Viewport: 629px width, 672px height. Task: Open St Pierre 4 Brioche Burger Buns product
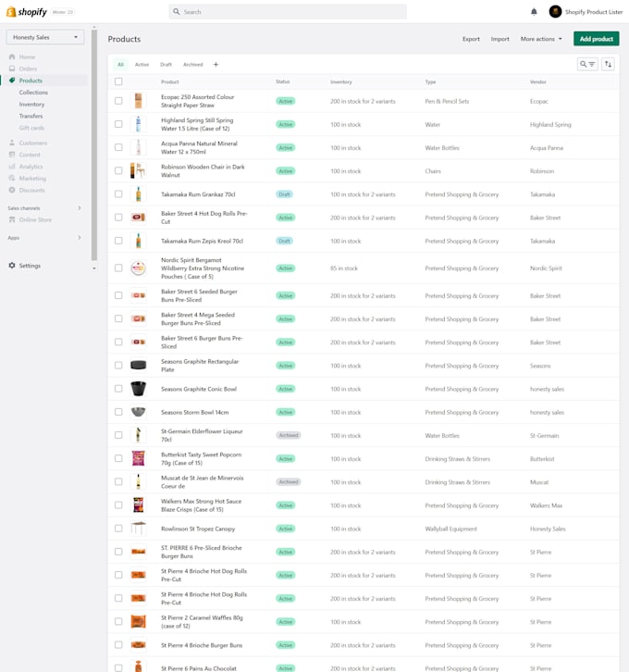tap(202, 645)
